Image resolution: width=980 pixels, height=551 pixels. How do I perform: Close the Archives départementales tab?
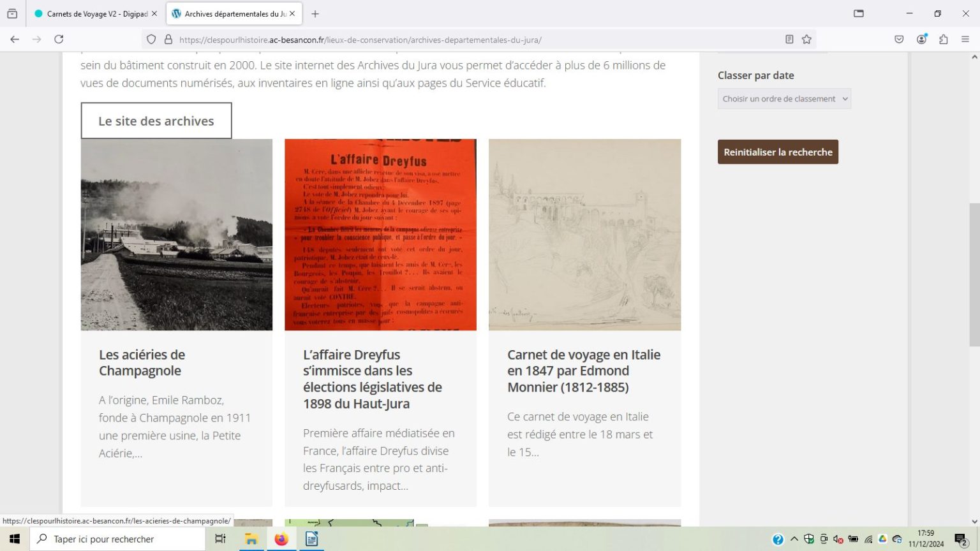pos(292,13)
